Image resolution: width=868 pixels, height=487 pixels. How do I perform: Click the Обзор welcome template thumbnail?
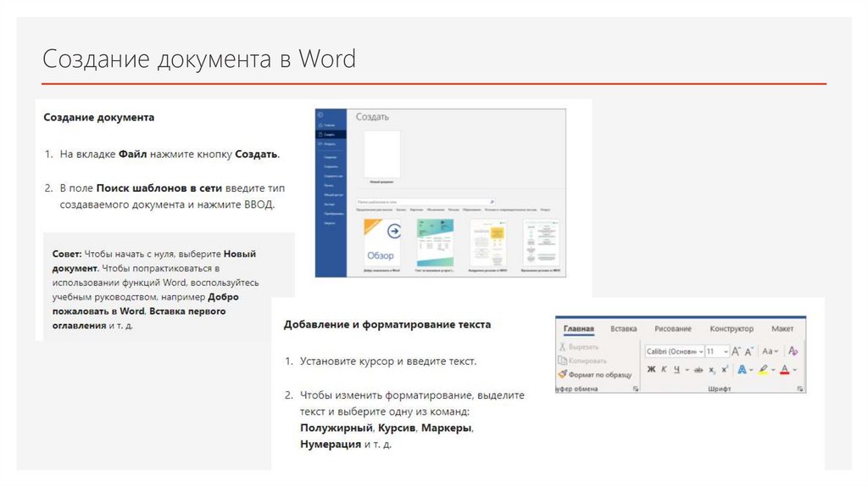tap(382, 243)
